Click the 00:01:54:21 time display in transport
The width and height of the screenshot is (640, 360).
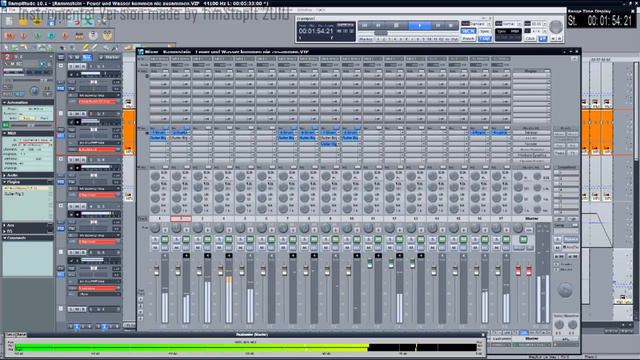coord(316,31)
